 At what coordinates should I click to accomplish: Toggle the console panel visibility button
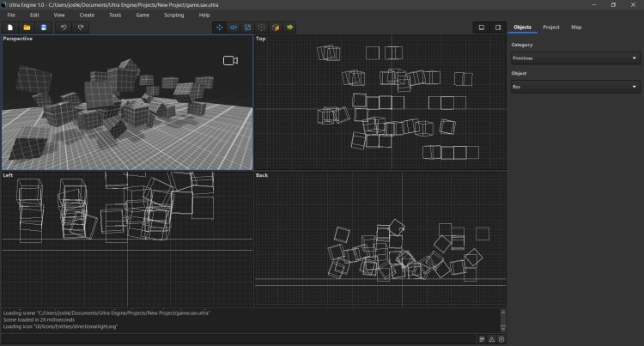(x=482, y=27)
